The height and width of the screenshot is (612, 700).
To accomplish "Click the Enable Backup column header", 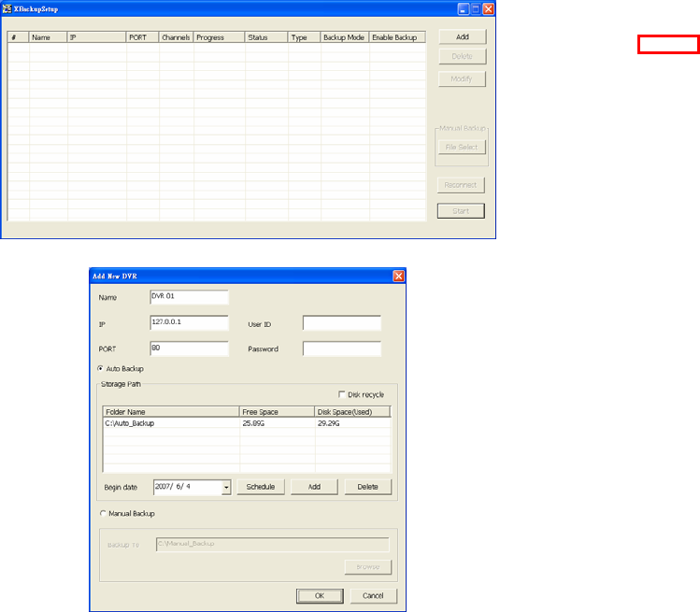I will [x=397, y=37].
